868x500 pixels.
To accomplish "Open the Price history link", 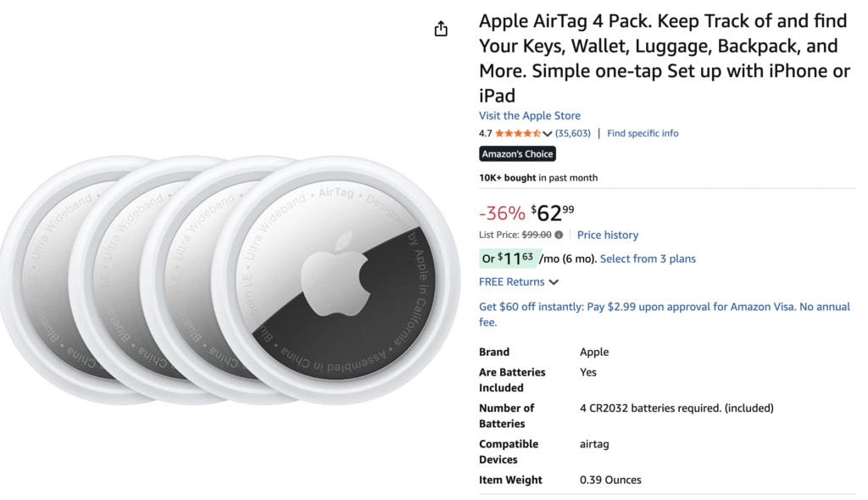I will (x=608, y=235).
